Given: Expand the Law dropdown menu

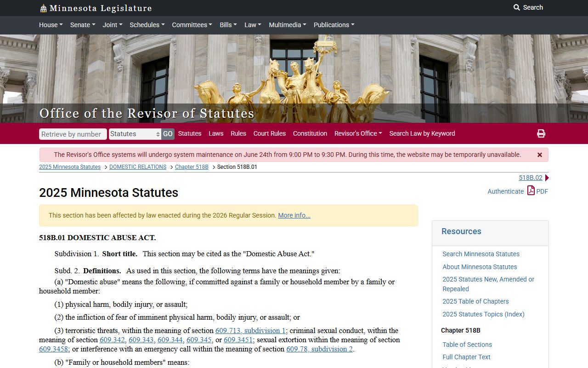Looking at the screenshot, I should point(253,25).
